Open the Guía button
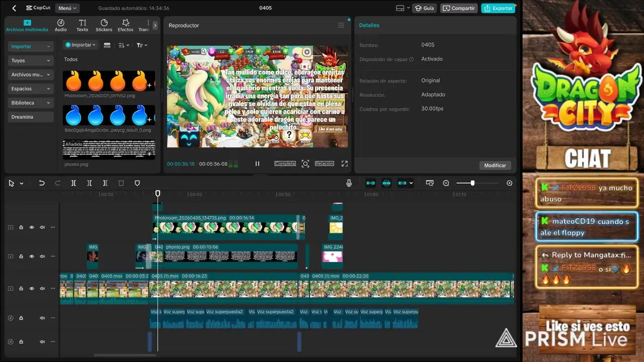The height and width of the screenshot is (362, 644). coord(424,8)
